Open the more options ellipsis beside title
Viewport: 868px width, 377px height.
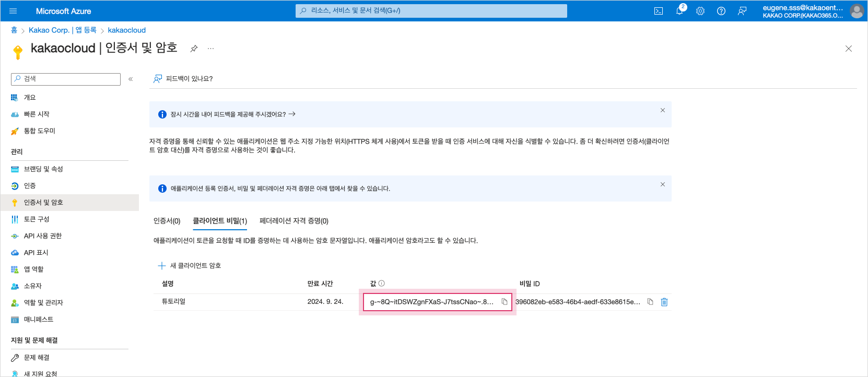(210, 49)
